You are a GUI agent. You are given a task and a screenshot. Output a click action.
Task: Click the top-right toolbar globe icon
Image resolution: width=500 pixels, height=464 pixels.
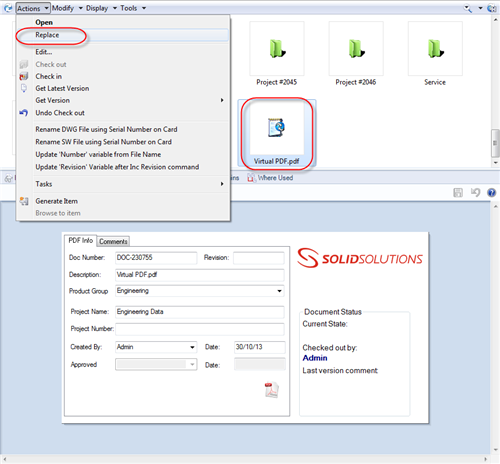(x=492, y=8)
